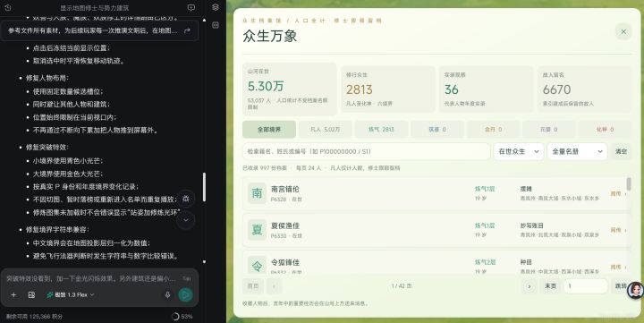Click the preview screen icon in chat header
Image resolution: width=644 pixels, height=323 pixels.
(191, 7)
